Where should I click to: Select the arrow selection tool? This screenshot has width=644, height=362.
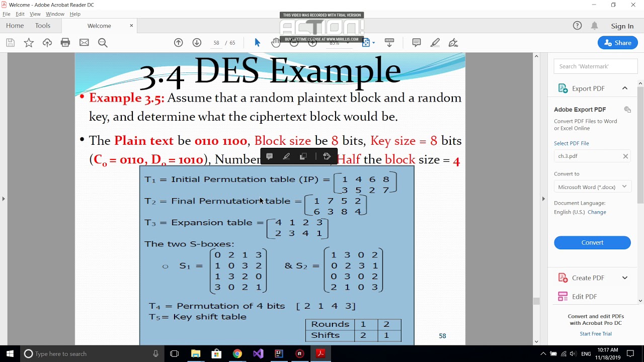[257, 43]
